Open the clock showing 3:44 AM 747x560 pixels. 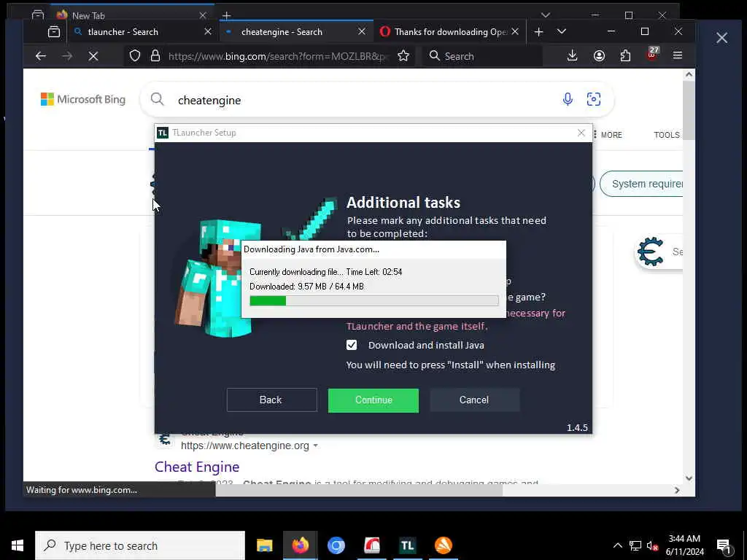coord(684,545)
